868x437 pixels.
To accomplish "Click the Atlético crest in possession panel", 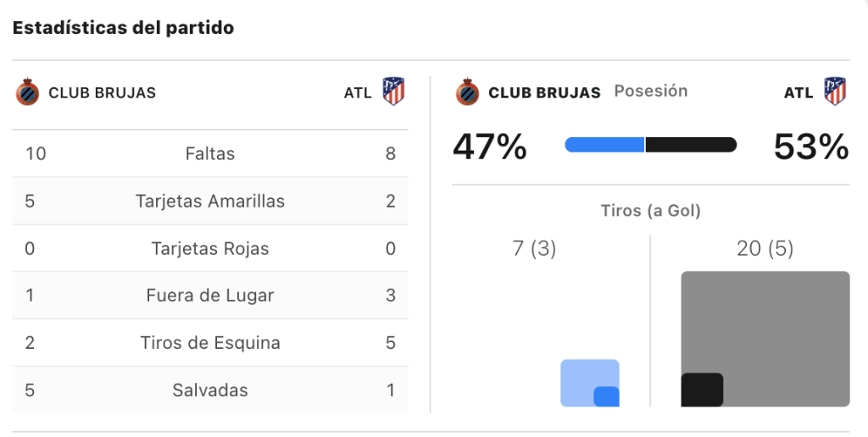I will tap(835, 91).
